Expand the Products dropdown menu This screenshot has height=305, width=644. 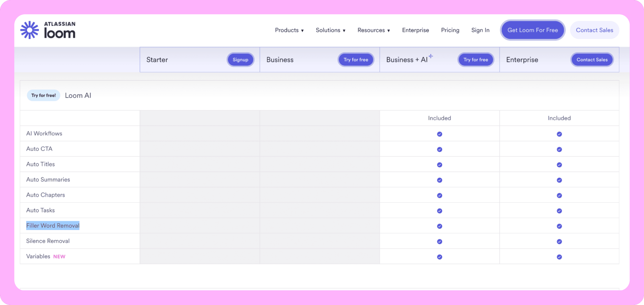289,30
